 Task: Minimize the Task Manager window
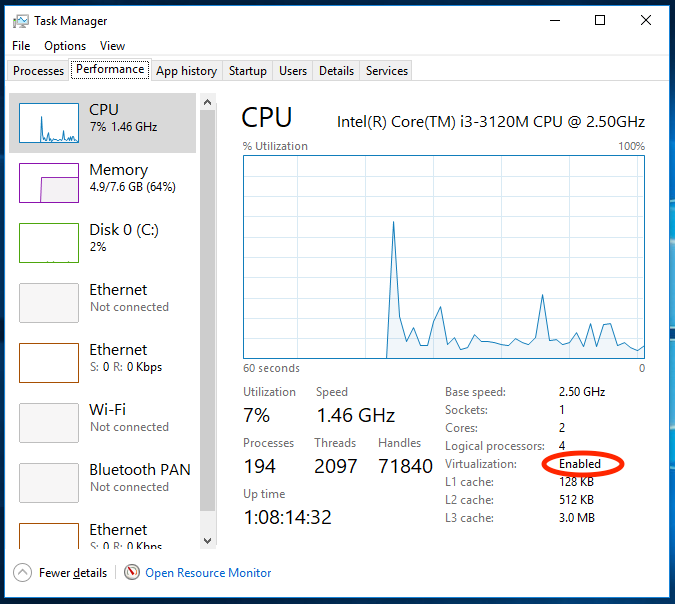tap(555, 20)
